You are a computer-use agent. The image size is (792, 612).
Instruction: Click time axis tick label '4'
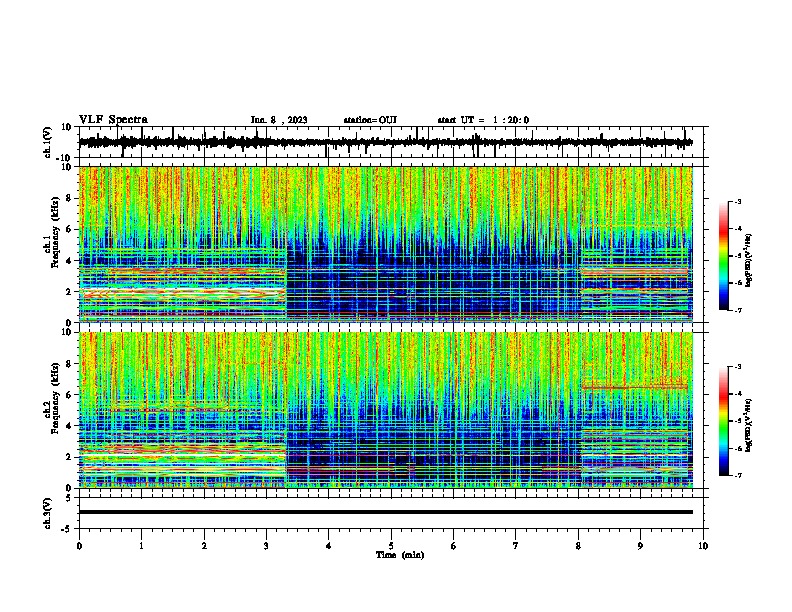328,546
